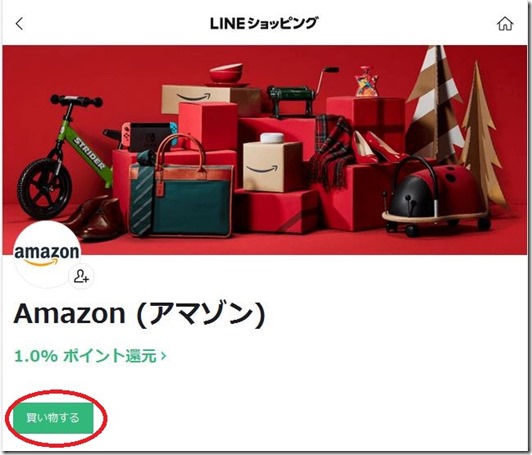Select the stacked red bowls in banner

pos(226,75)
